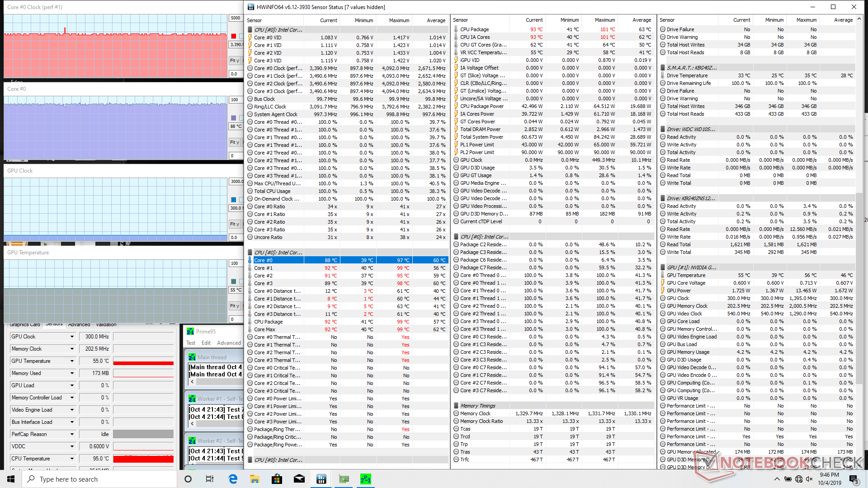The width and height of the screenshot is (868, 488).
Task: Click the Windows search box
Action: pos(99,479)
